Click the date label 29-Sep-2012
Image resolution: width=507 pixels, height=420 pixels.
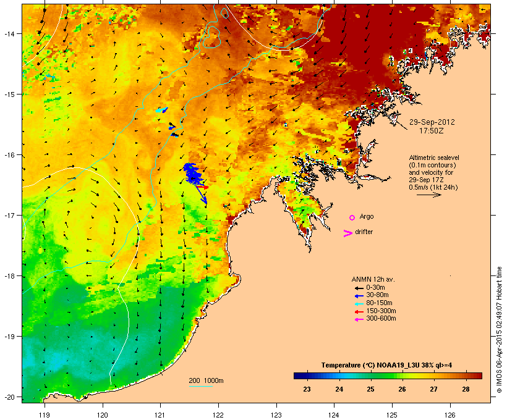point(432,122)
